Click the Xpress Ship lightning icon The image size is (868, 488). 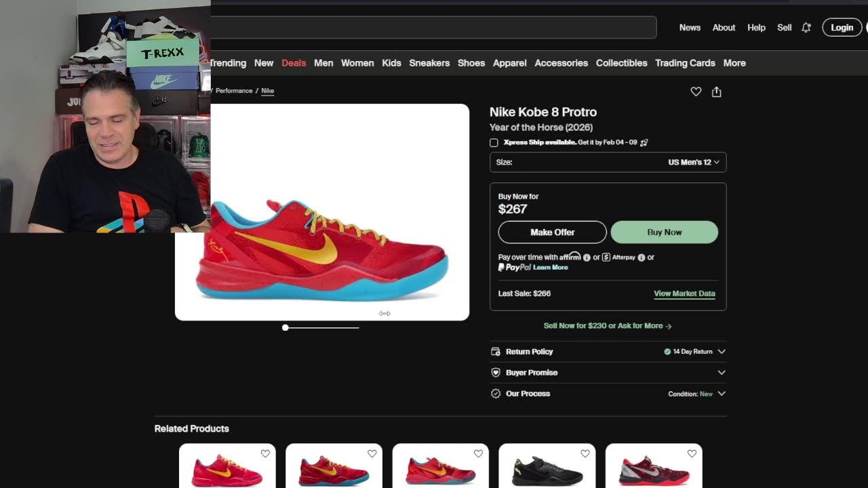click(644, 142)
